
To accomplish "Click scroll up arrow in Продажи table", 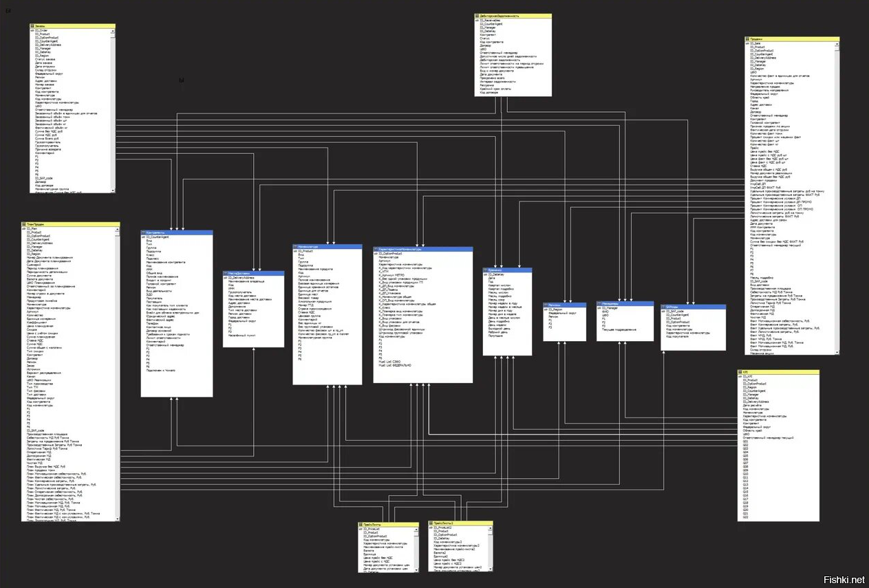I will pyautogui.click(x=837, y=45).
